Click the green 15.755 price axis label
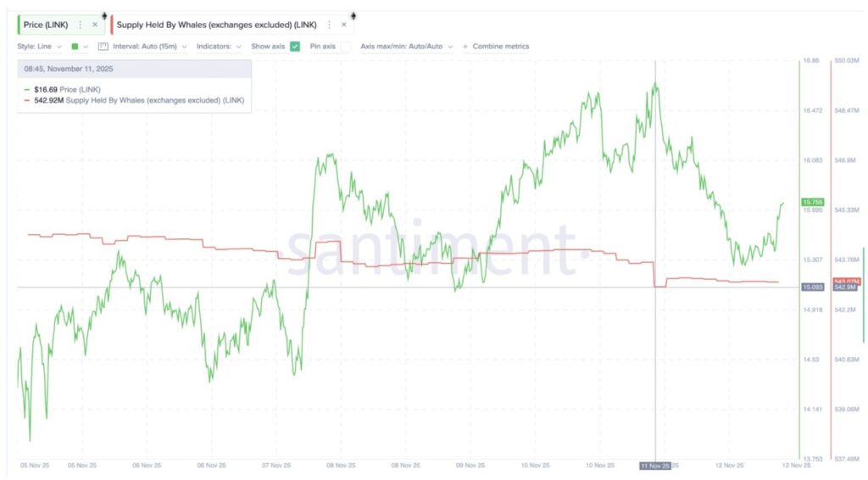The height and width of the screenshot is (480, 868). tap(813, 202)
